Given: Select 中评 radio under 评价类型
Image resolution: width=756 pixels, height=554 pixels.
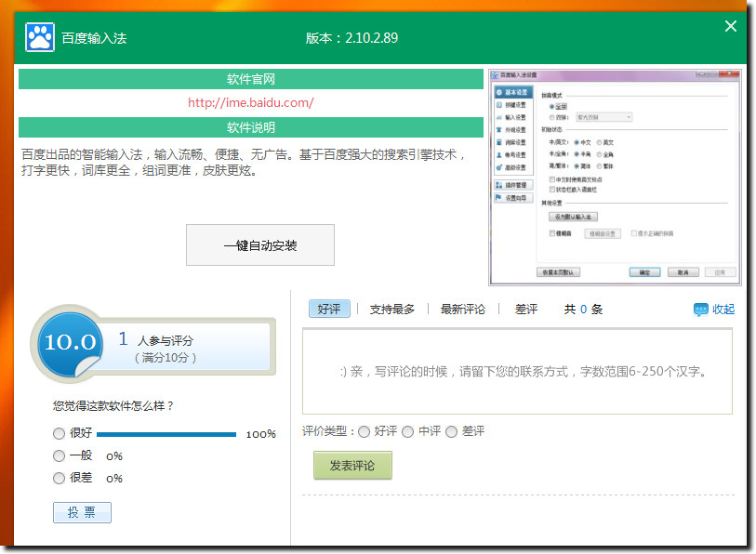Looking at the screenshot, I should pyautogui.click(x=408, y=431).
